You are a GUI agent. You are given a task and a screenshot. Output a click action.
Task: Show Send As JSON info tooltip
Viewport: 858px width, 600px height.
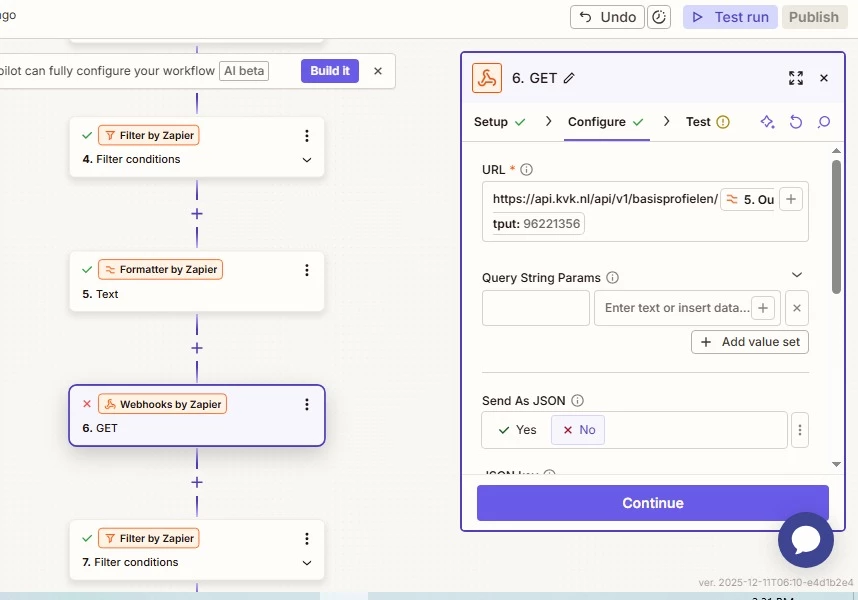pos(577,400)
